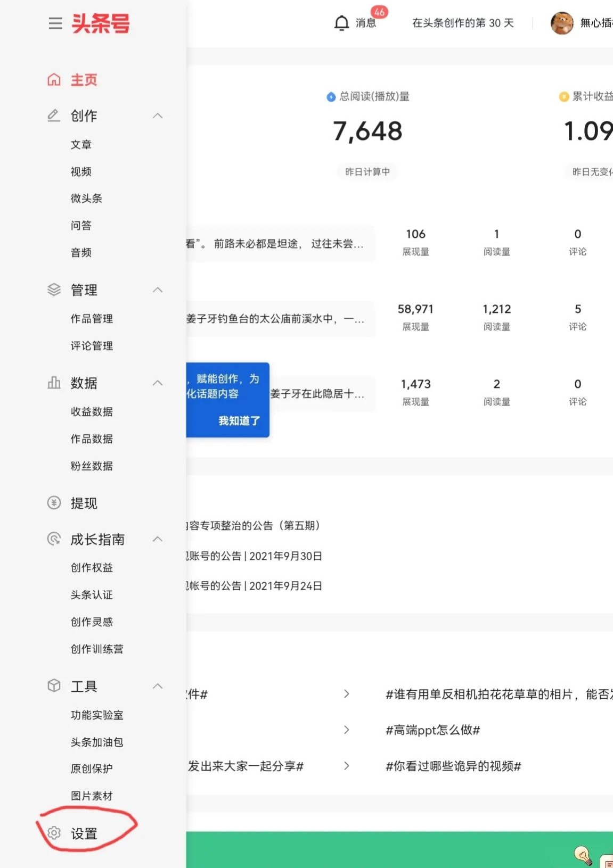Click total reads value 7,648
613x868 pixels.
click(367, 131)
